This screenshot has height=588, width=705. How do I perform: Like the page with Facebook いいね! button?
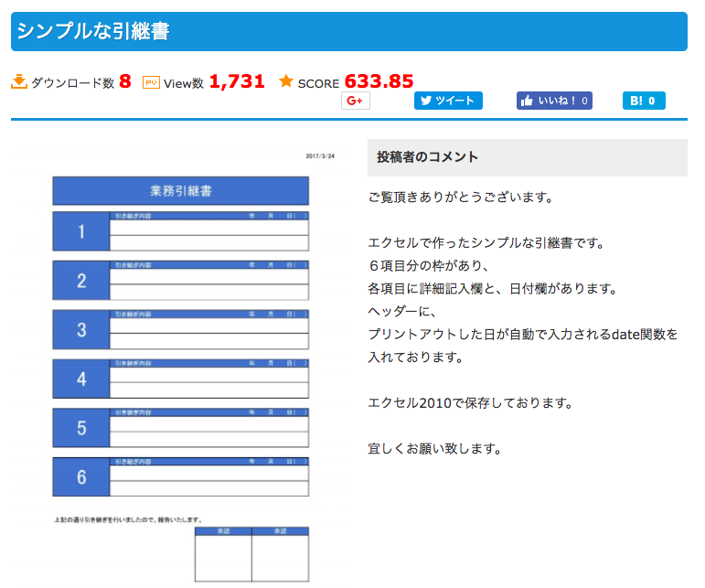554,101
